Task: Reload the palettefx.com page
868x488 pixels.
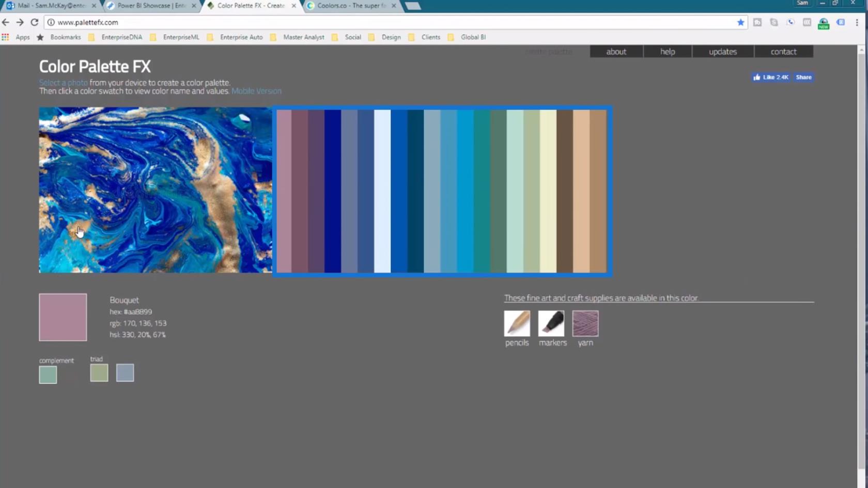Action: [x=34, y=22]
